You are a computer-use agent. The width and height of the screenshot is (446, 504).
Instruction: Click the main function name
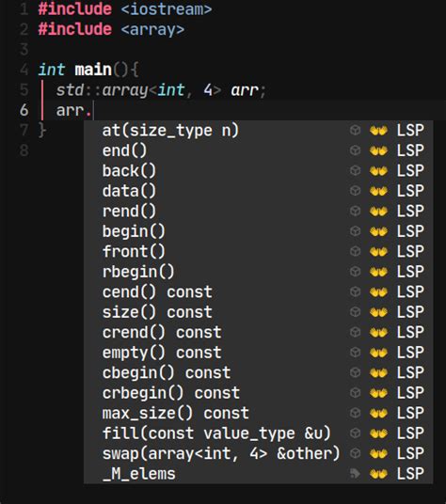coord(93,70)
